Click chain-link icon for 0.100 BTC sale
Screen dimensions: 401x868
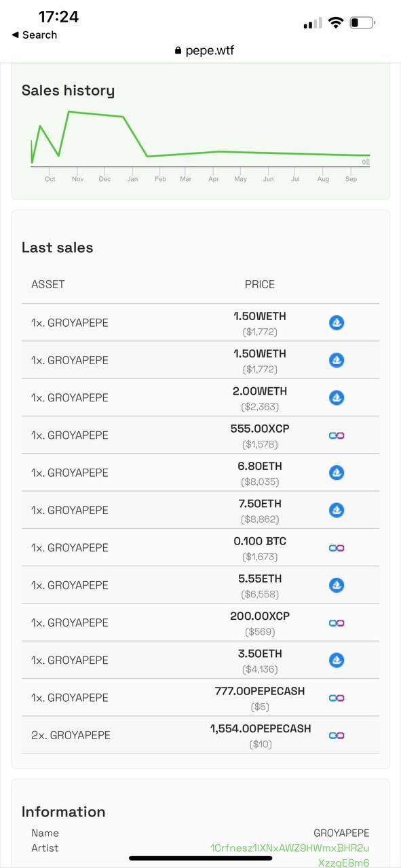(x=337, y=548)
